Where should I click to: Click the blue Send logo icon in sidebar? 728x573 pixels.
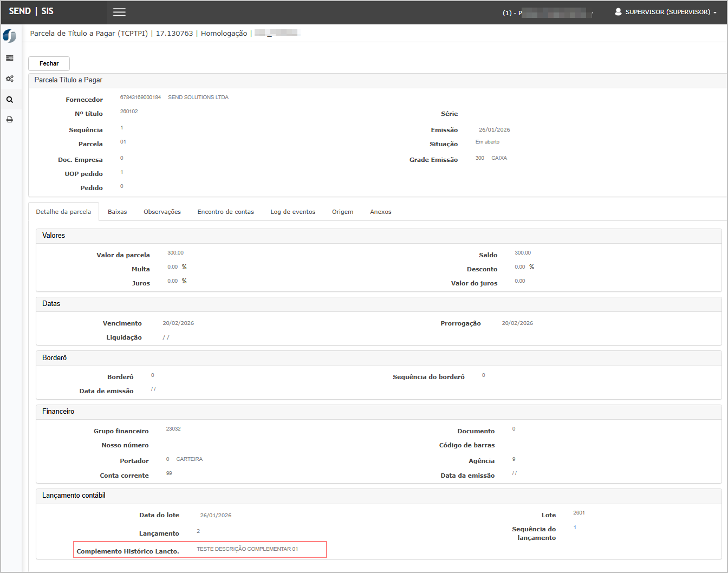[x=10, y=36]
